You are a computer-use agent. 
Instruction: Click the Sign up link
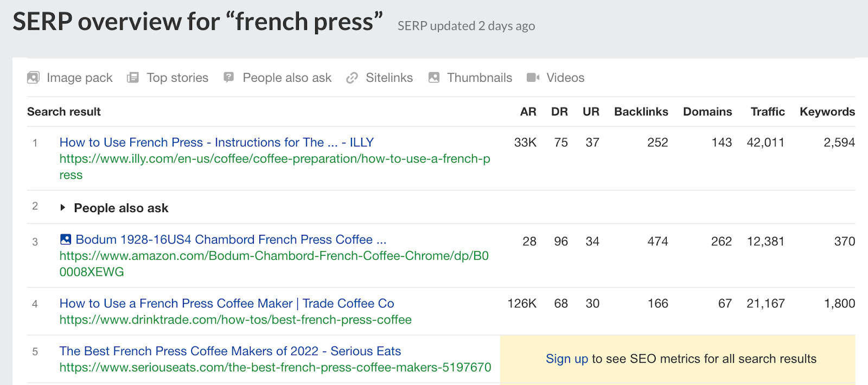[x=567, y=358]
